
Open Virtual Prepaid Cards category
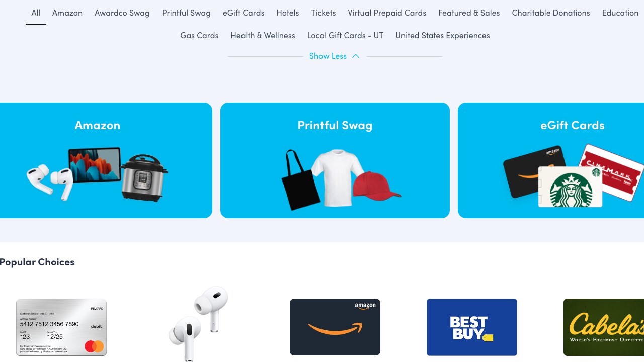(387, 13)
